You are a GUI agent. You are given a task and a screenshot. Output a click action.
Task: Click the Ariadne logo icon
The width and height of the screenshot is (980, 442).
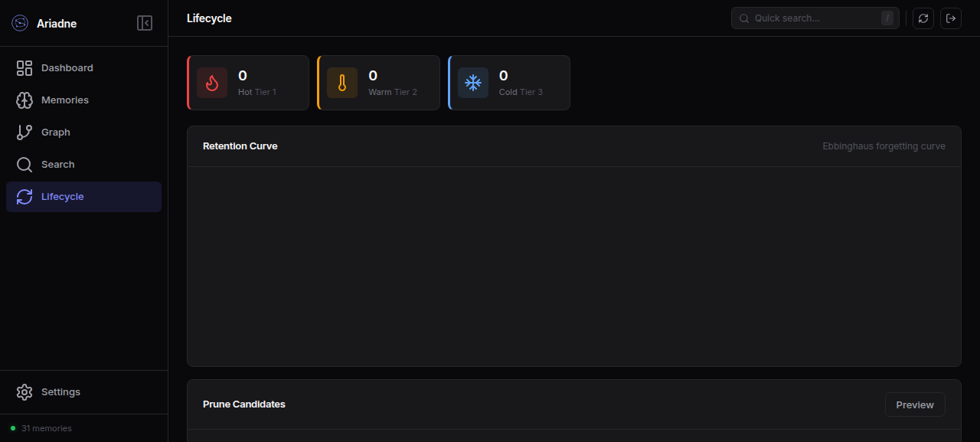click(20, 23)
